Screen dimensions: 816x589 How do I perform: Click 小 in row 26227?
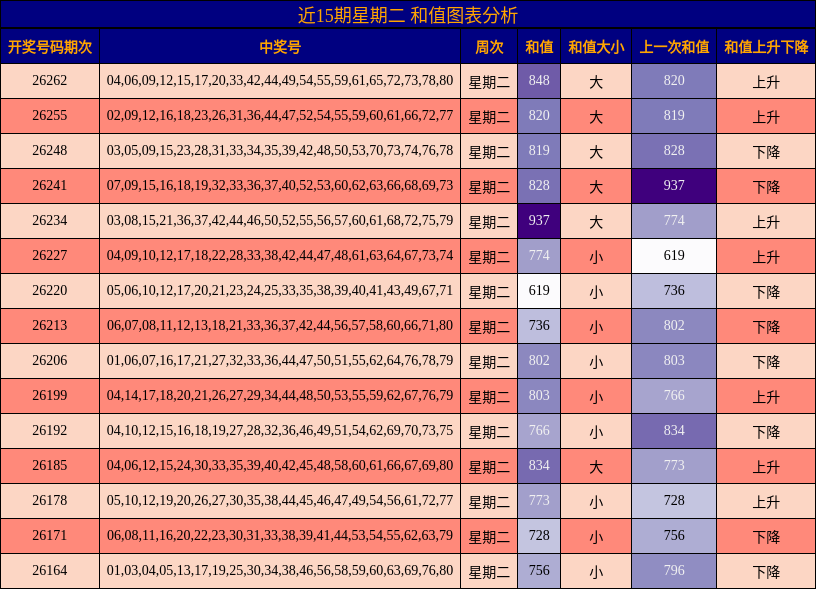[596, 257]
